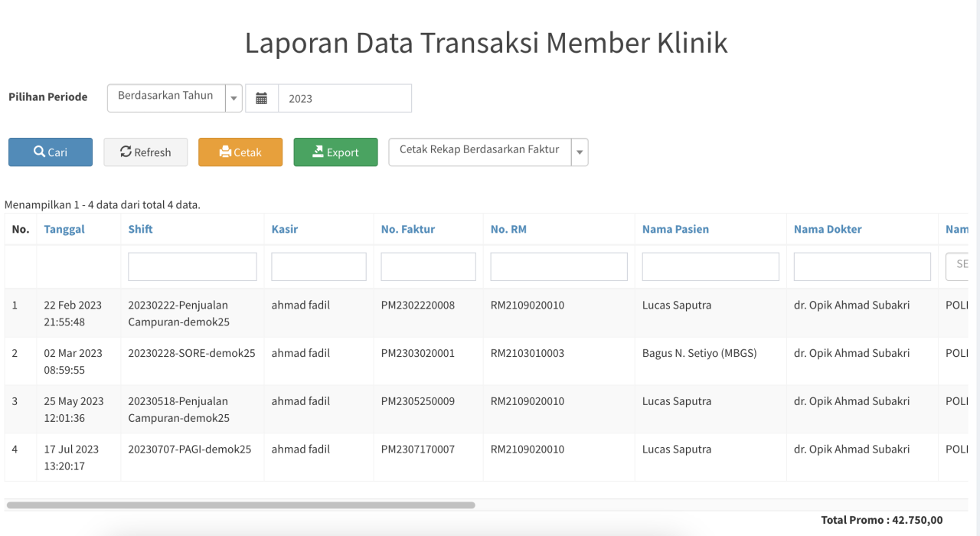Sort the table by Shift column
This screenshot has height=536, width=980.
(140, 229)
